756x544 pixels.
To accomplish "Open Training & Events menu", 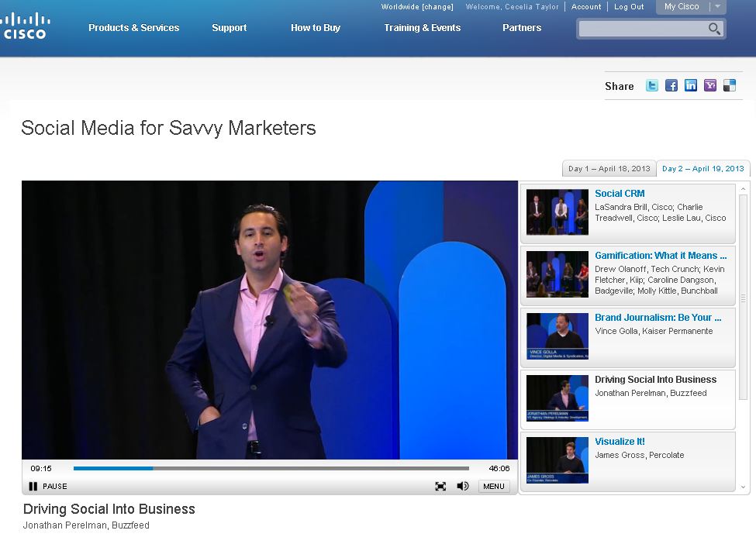I will [x=423, y=27].
